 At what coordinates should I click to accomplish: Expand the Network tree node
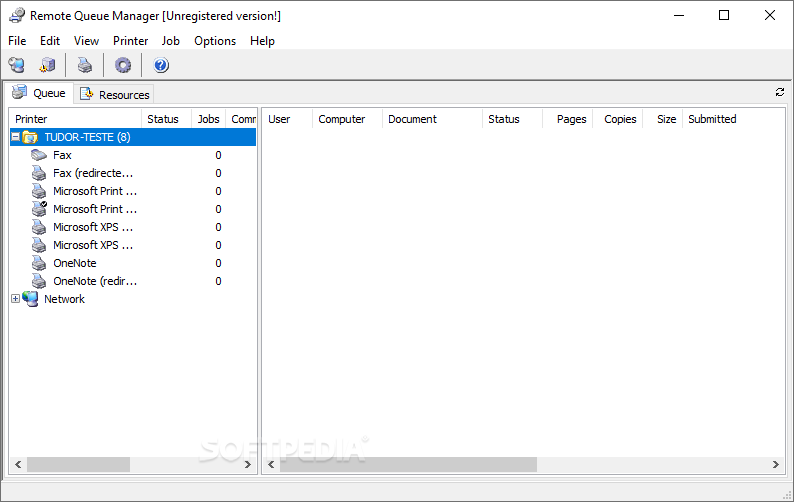click(x=16, y=299)
